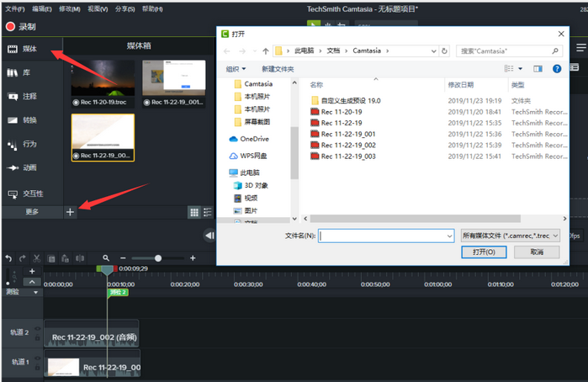The image size is (588, 382).
Task: Select Rec 11-20-19.trec media thumbnail
Action: (103, 83)
